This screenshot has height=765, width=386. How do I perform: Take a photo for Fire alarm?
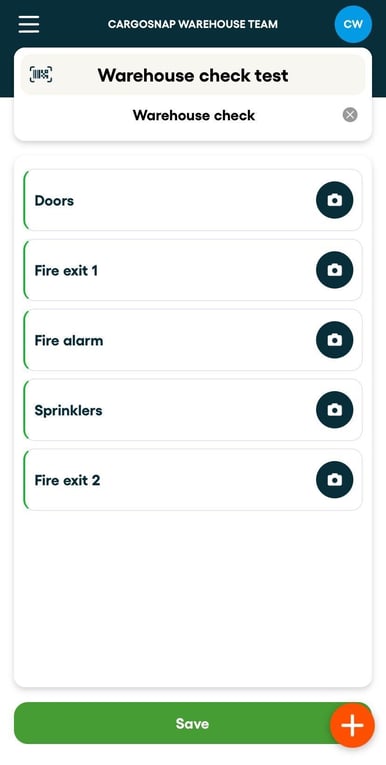point(334,340)
